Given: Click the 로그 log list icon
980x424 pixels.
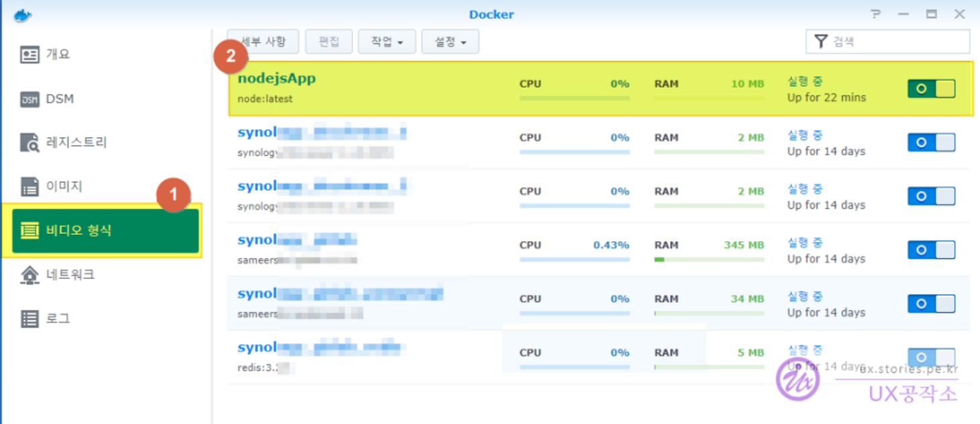Looking at the screenshot, I should [30, 319].
